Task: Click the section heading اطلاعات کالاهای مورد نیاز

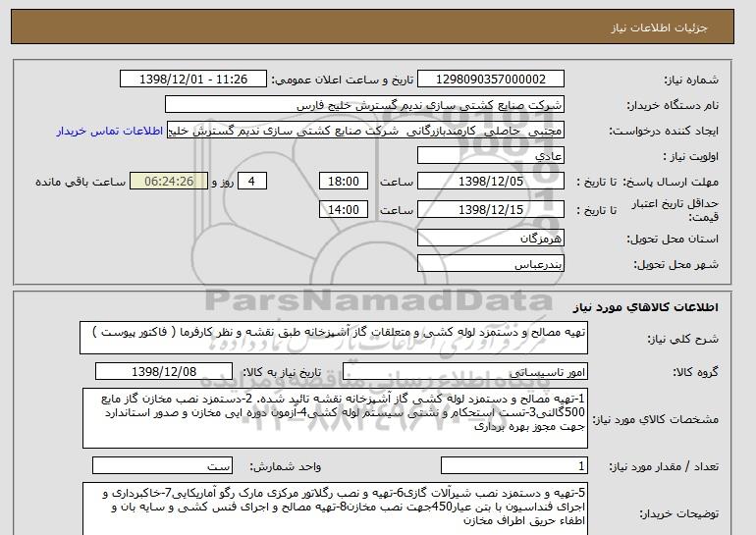Action: 646,307
